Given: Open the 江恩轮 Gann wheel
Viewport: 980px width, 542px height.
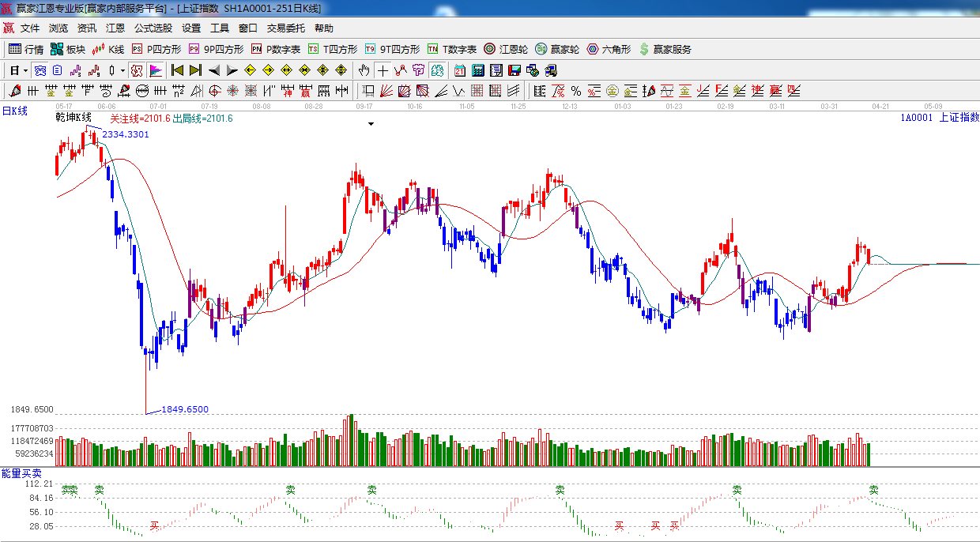Looking at the screenshot, I should (506, 49).
